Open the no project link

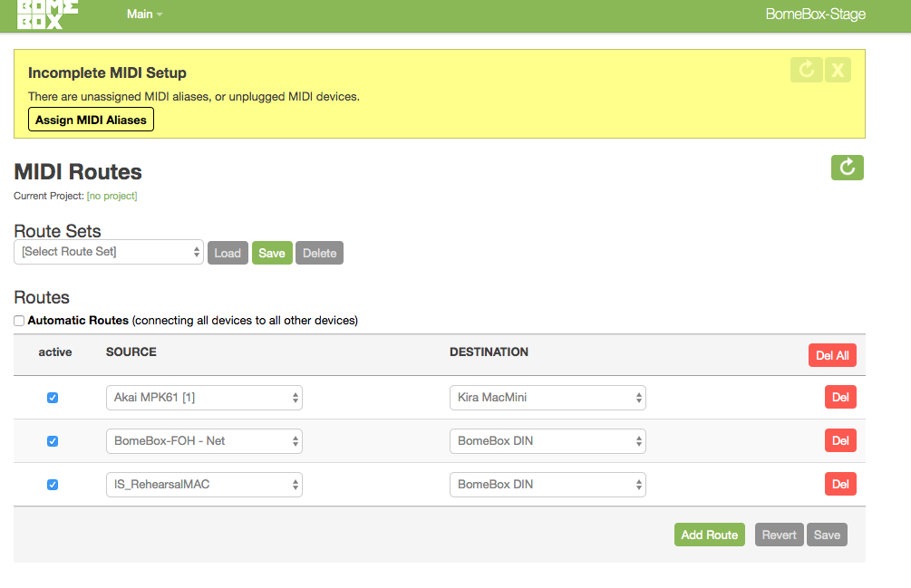pyautogui.click(x=111, y=196)
